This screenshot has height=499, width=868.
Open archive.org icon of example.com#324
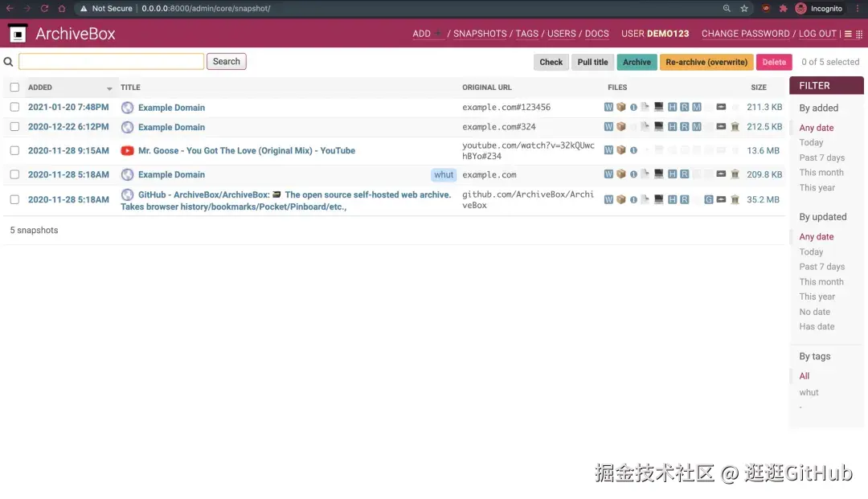click(x=735, y=127)
